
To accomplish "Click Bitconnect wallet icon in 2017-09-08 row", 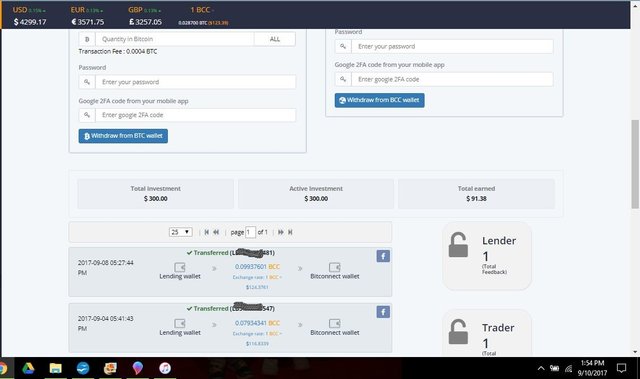I will (335, 267).
